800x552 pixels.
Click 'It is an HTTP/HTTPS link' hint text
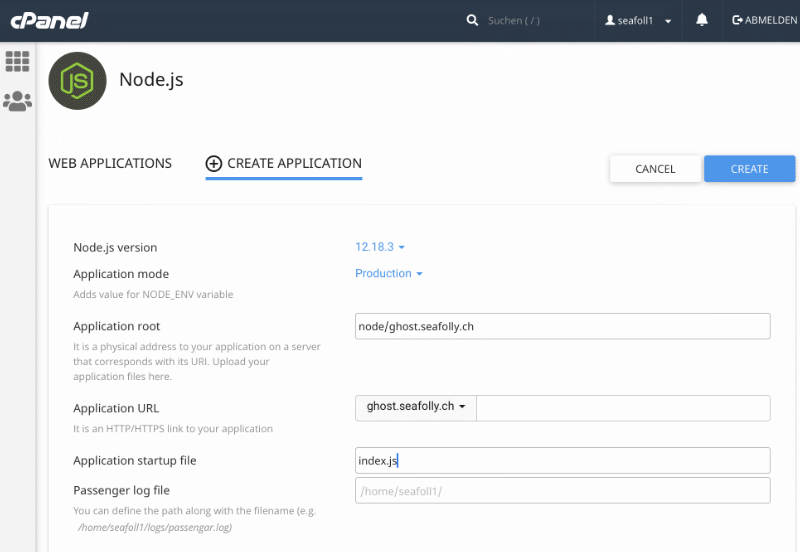point(173,429)
